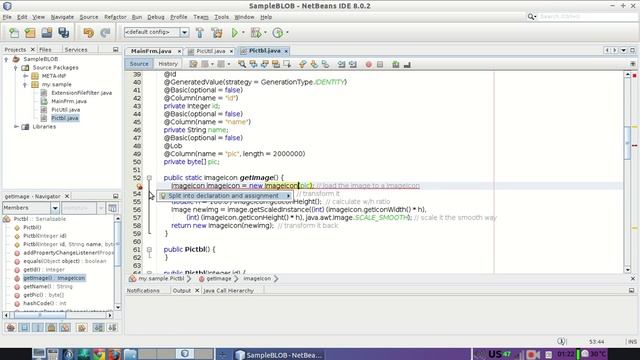Image resolution: width=640 pixels, height=360 pixels.
Task: Click the red error stripe indicator
Action: pos(634,76)
